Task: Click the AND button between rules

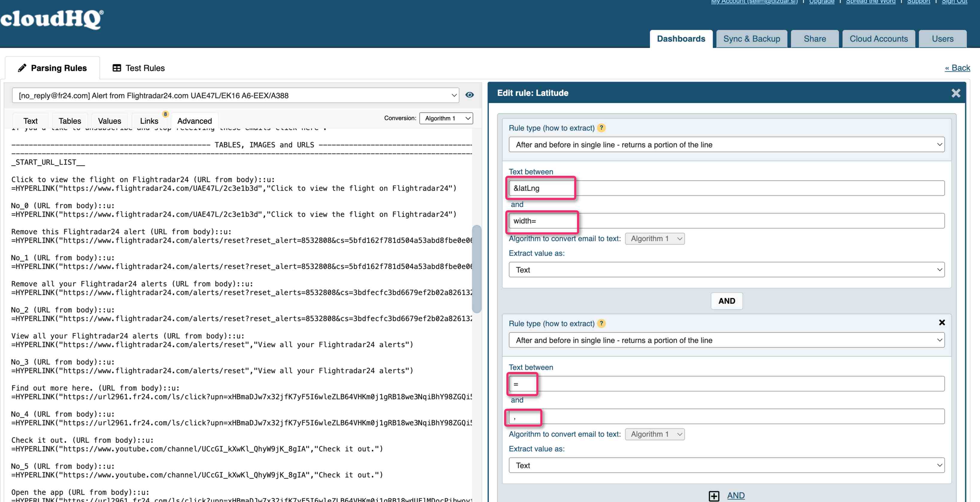Action: (727, 301)
